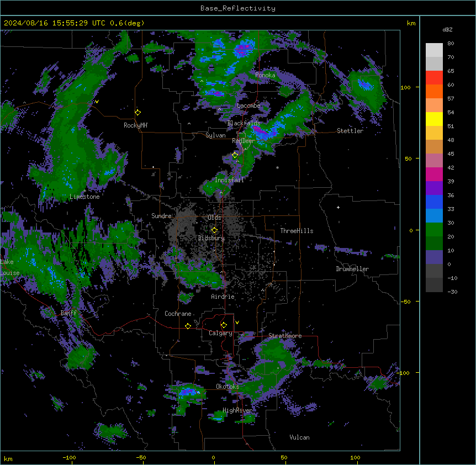Select the light gray 80 to 70 dBZ swatch
This screenshot has width=476, height=465.
pos(434,50)
